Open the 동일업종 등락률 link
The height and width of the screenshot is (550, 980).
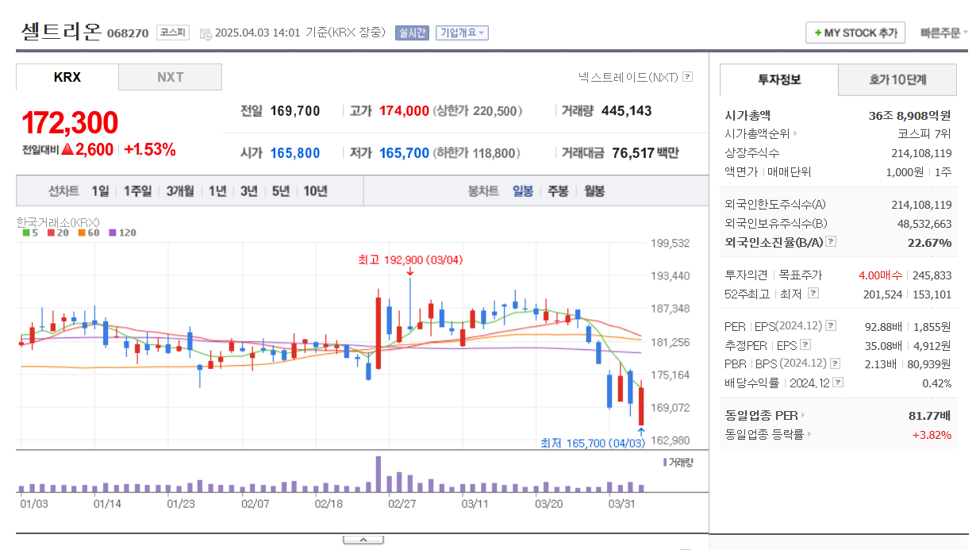[x=764, y=434]
